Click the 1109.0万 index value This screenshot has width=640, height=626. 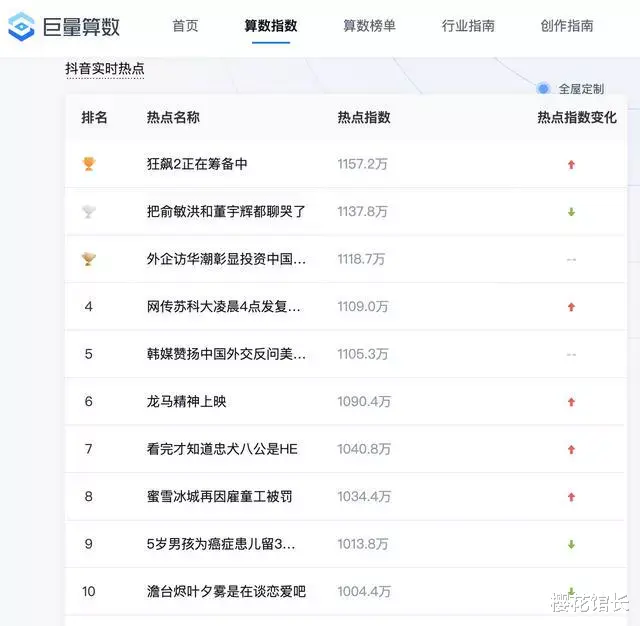363,306
